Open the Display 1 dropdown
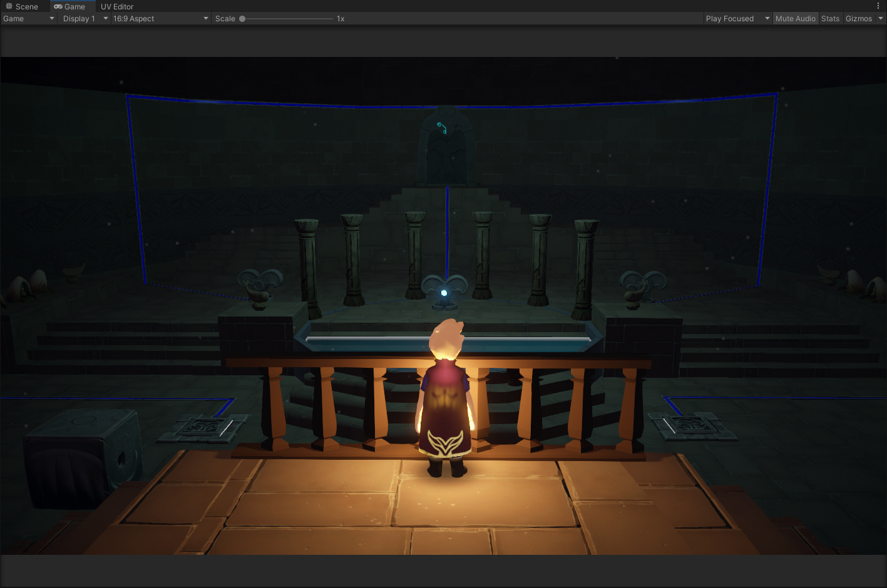887x588 pixels. [85, 19]
